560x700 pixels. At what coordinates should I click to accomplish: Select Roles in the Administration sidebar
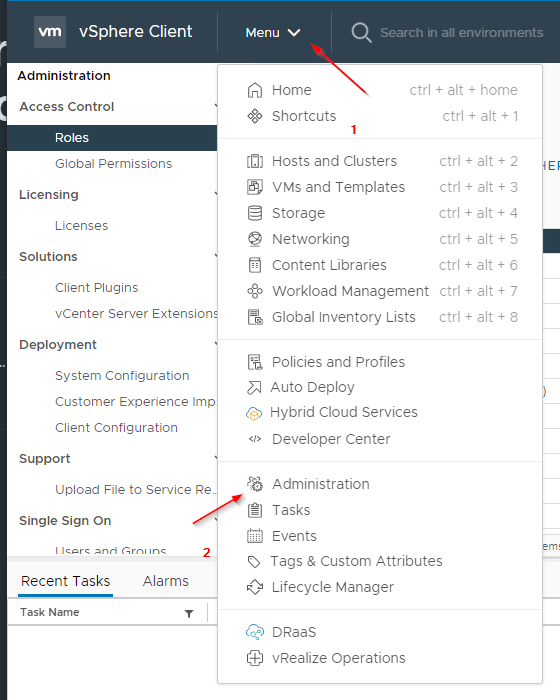tap(112, 138)
